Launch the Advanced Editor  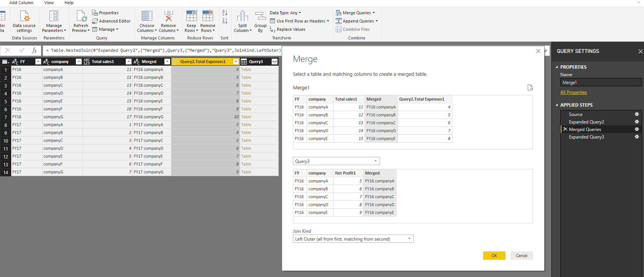111,21
